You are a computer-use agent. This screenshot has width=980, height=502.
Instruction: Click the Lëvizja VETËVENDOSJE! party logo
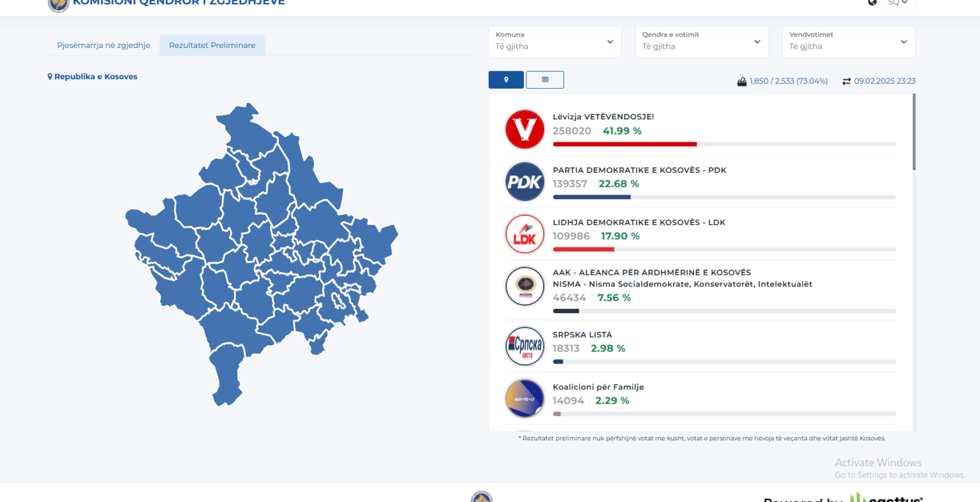524,129
